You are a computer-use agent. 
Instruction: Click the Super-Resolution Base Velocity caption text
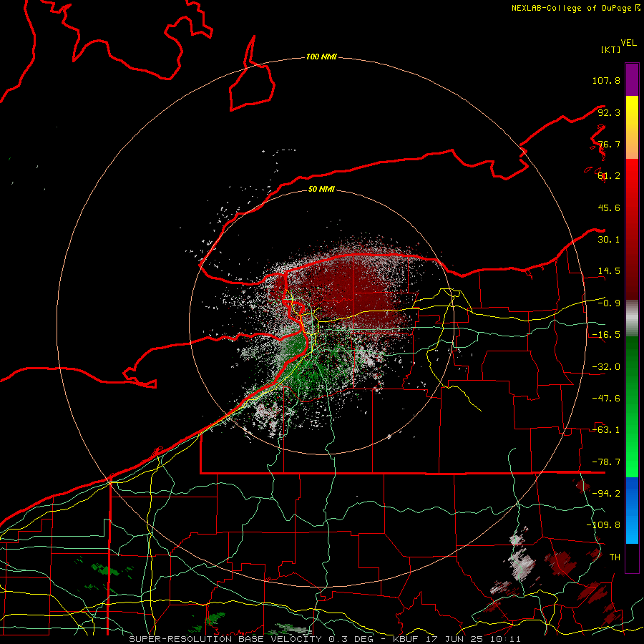pos(324,639)
